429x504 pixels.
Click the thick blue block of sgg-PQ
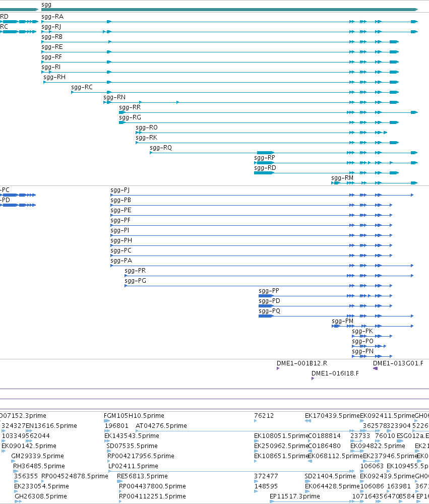click(x=266, y=316)
